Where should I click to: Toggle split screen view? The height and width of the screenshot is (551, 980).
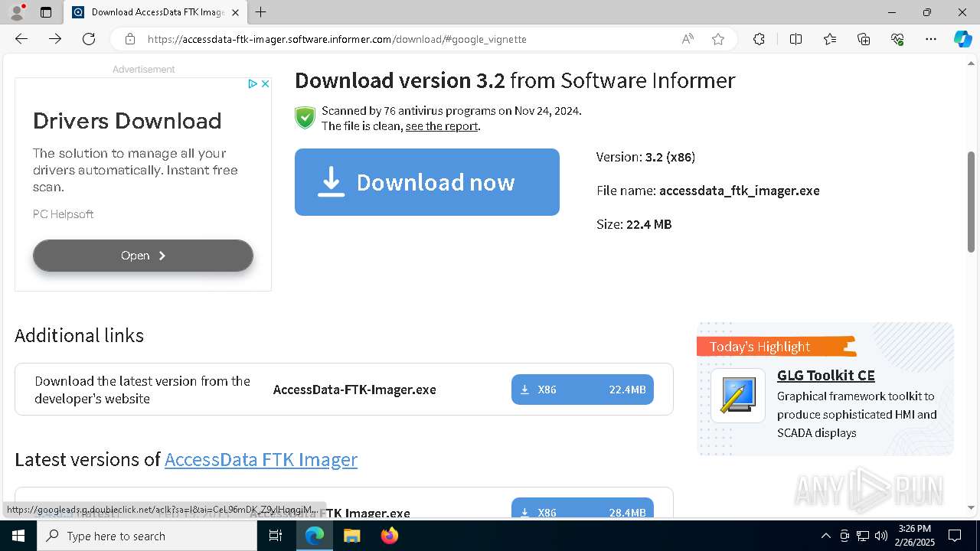(795, 39)
